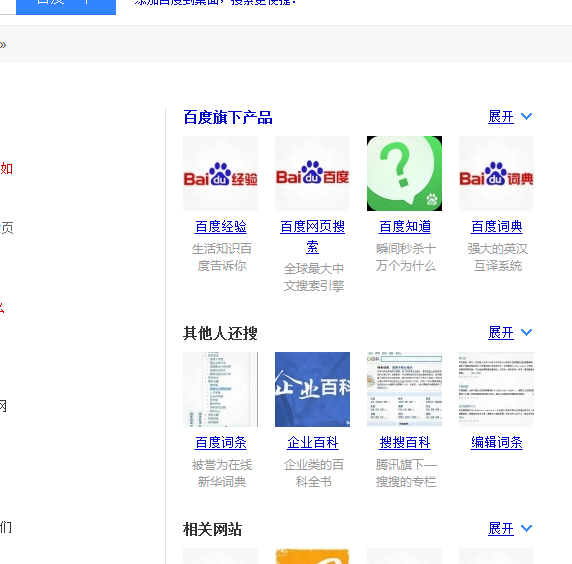The image size is (572, 564).
Task: Click the chevron arrow beside 百度旗下产品 展开
Action: [526, 116]
